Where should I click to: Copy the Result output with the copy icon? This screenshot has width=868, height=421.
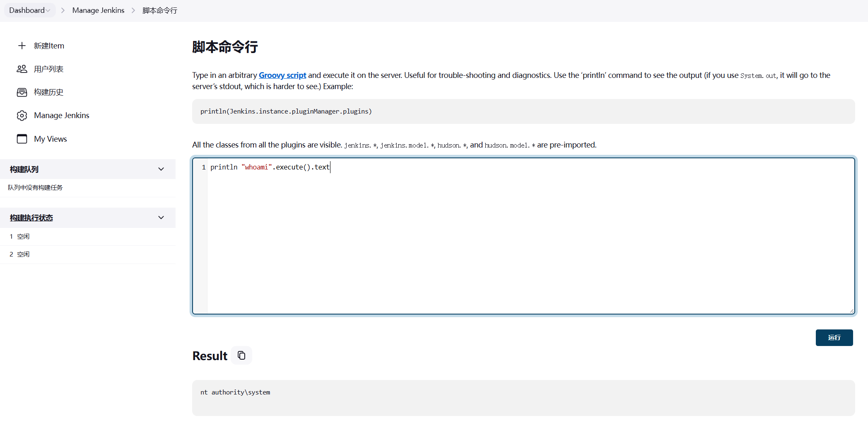click(x=241, y=356)
